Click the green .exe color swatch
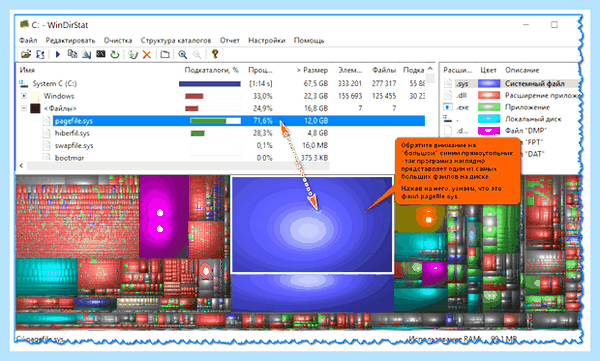The image size is (600, 361). point(489,107)
